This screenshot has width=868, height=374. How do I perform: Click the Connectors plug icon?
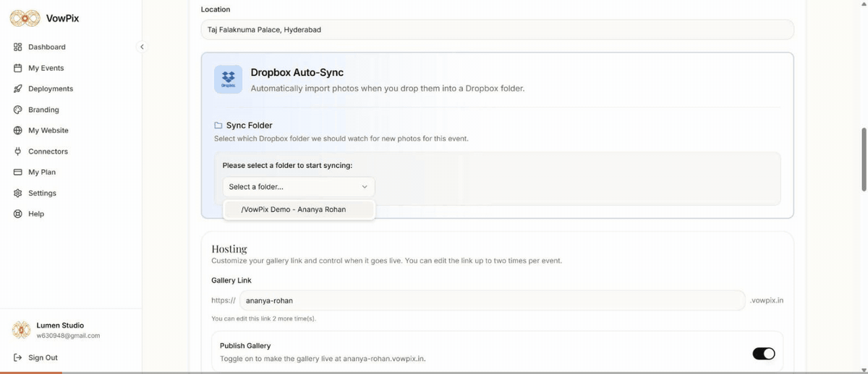coord(18,151)
